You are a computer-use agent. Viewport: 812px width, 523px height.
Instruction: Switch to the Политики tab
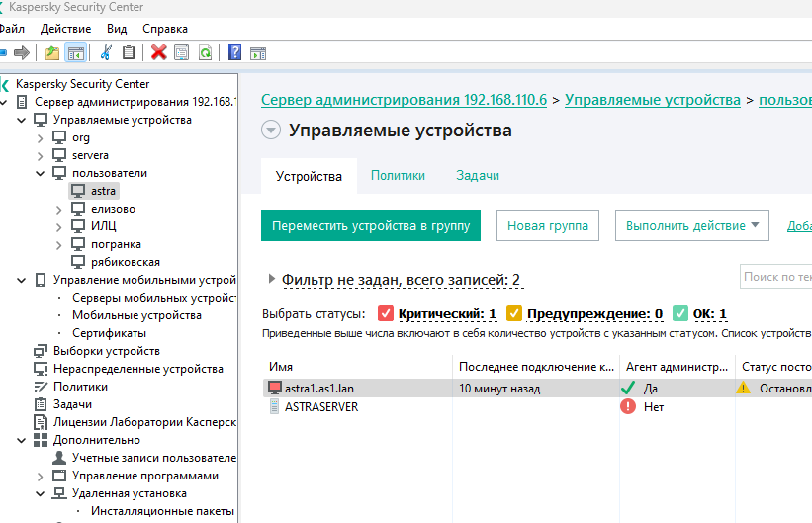(x=398, y=176)
